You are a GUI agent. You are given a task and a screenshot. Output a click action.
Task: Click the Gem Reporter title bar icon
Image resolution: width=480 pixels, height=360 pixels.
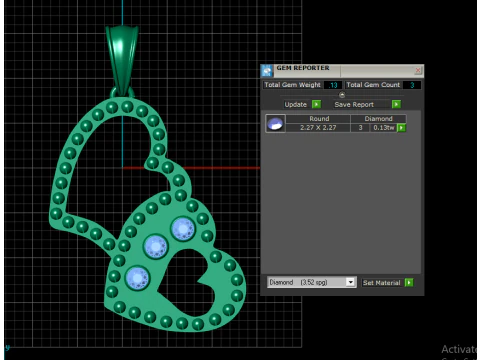pyautogui.click(x=267, y=71)
